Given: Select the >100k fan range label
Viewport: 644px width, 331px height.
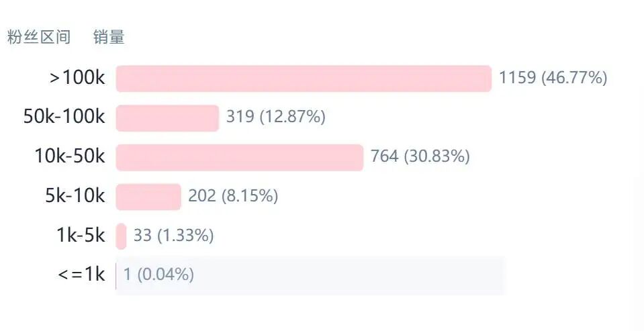Looking at the screenshot, I should coord(77,78).
